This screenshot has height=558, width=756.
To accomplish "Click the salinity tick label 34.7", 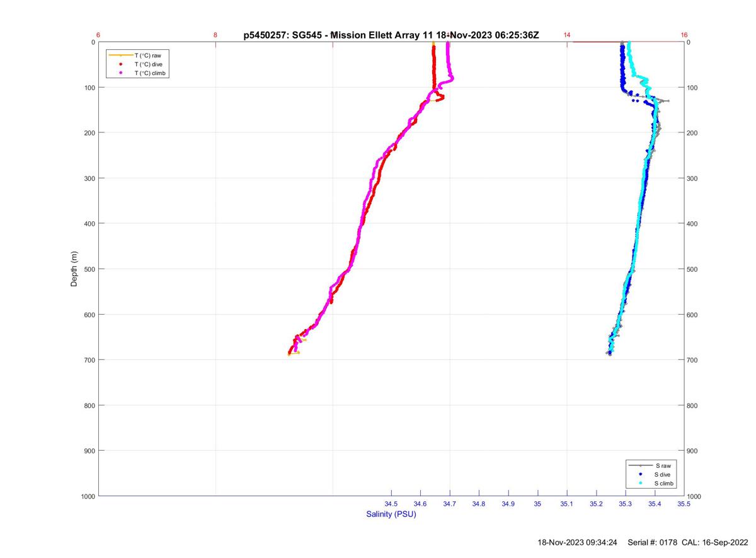I will pos(450,504).
